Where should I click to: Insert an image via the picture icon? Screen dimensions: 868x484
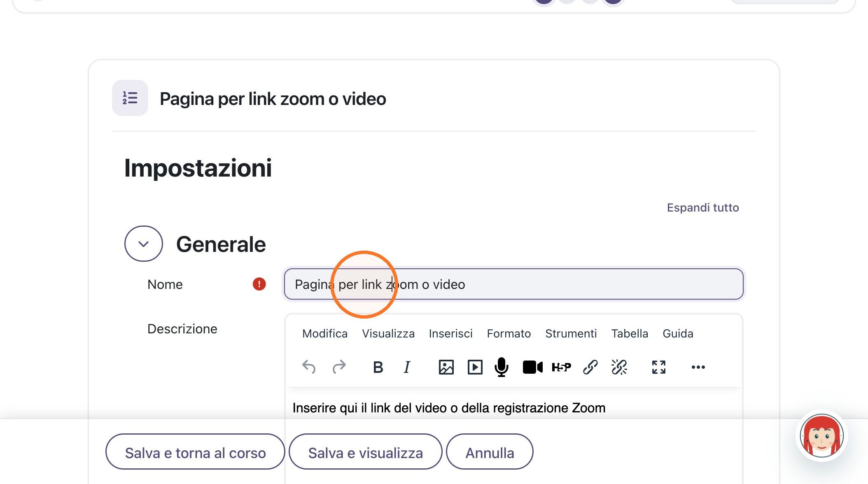446,367
